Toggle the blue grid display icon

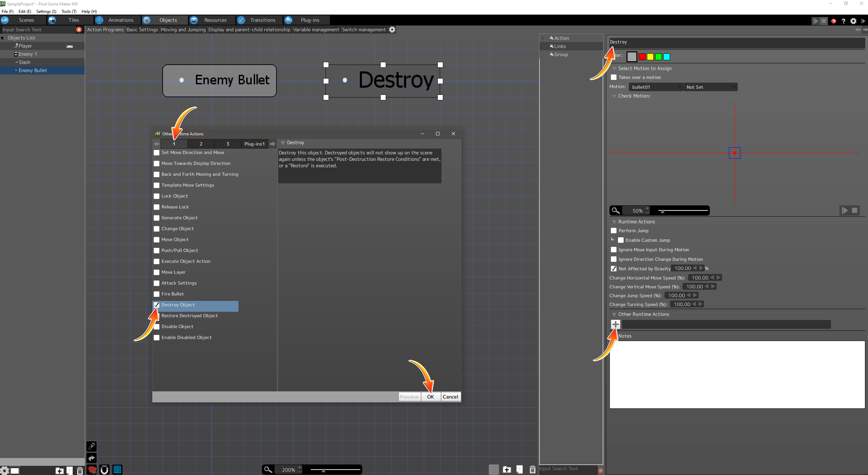tap(117, 470)
